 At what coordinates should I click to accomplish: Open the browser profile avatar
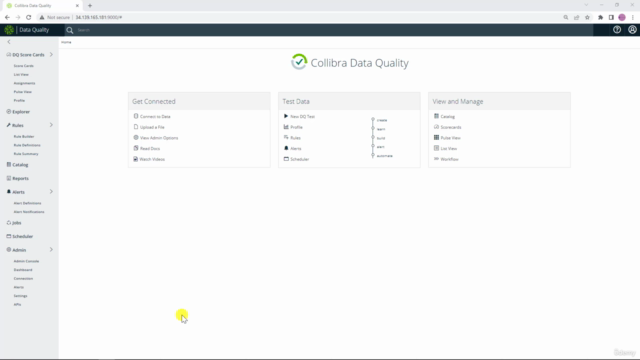pos(622,18)
